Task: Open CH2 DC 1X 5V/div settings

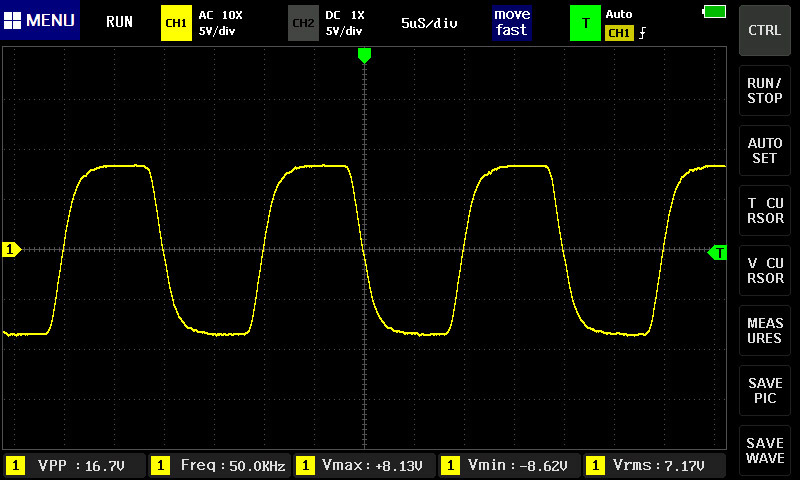Action: (345, 23)
